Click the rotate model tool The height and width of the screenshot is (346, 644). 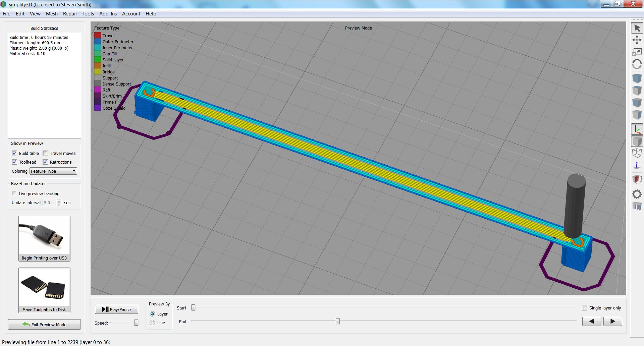pyautogui.click(x=637, y=64)
